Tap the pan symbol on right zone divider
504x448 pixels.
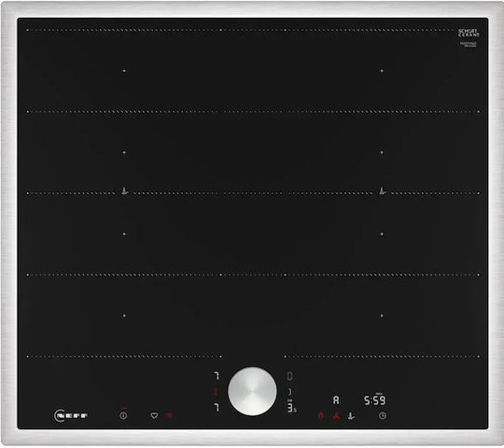click(x=382, y=191)
